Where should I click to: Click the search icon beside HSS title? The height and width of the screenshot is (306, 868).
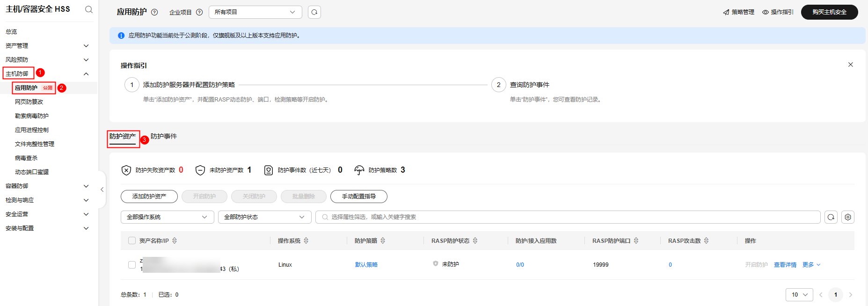(88, 9)
